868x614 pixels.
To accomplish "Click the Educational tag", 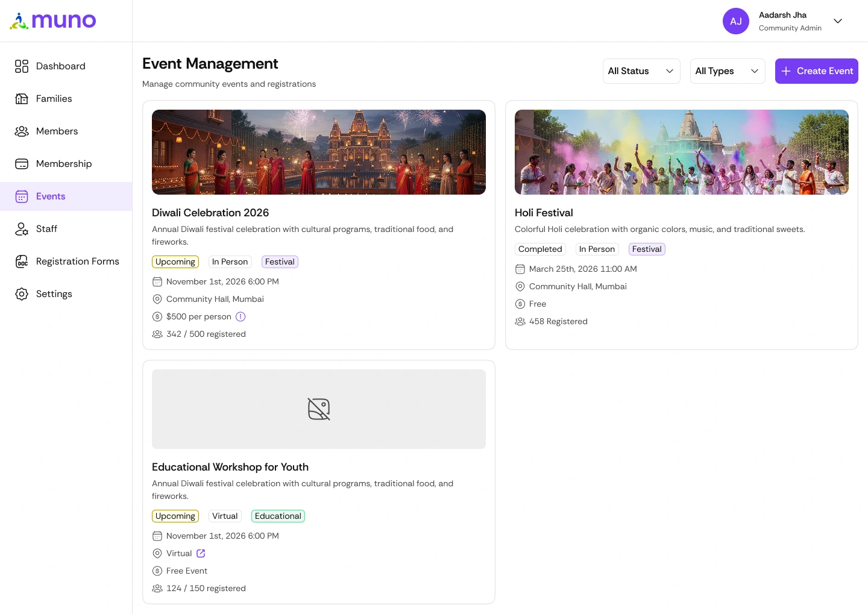I will coord(278,516).
